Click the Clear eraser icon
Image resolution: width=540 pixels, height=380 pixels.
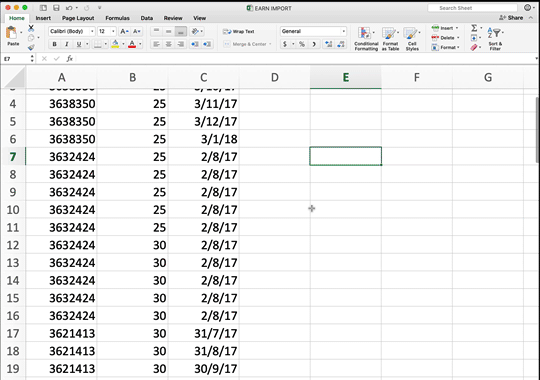click(x=474, y=47)
